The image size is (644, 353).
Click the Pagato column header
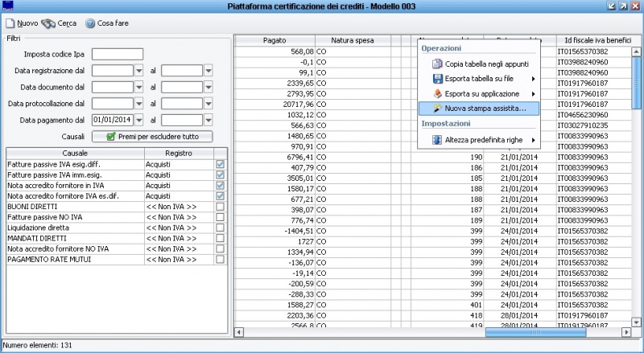click(275, 40)
